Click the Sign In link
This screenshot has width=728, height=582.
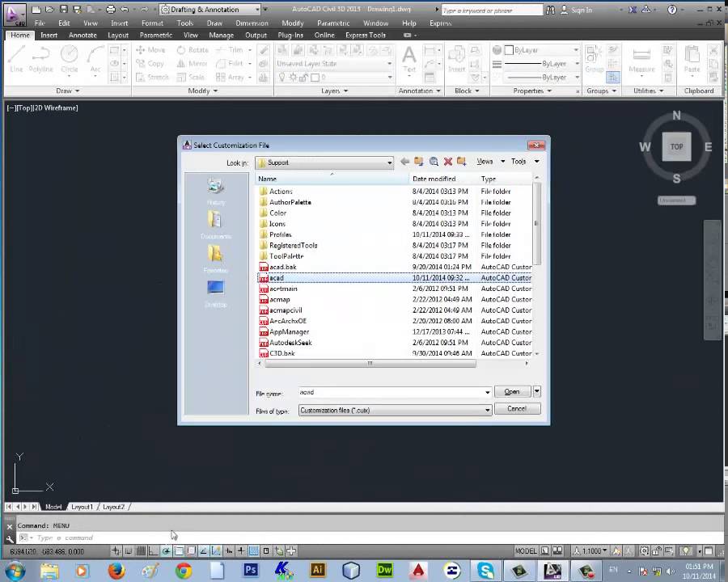tap(582, 10)
